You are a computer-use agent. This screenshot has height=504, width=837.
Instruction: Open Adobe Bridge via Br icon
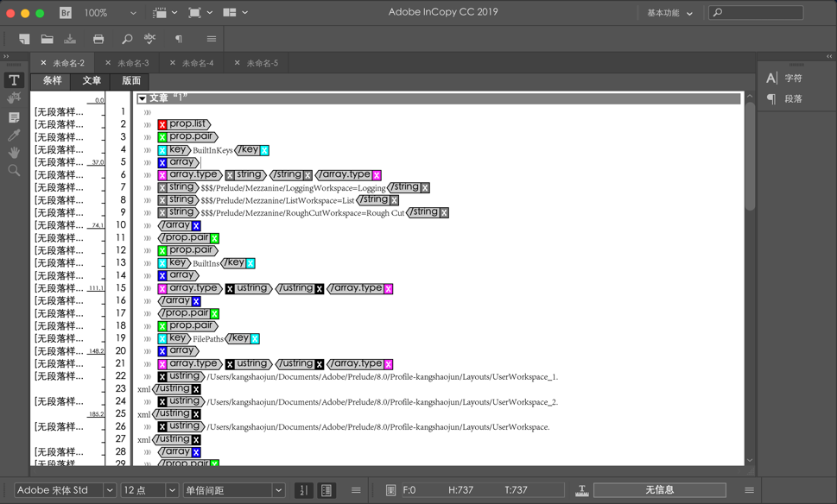coord(65,12)
